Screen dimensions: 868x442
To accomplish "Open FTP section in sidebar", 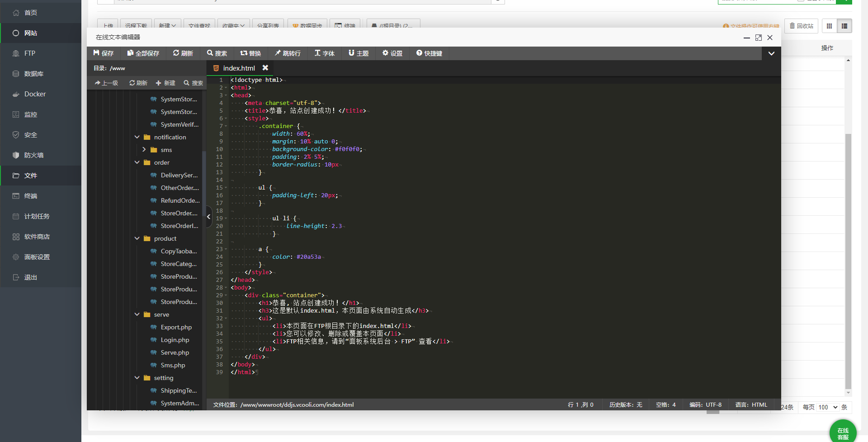I will point(41,53).
